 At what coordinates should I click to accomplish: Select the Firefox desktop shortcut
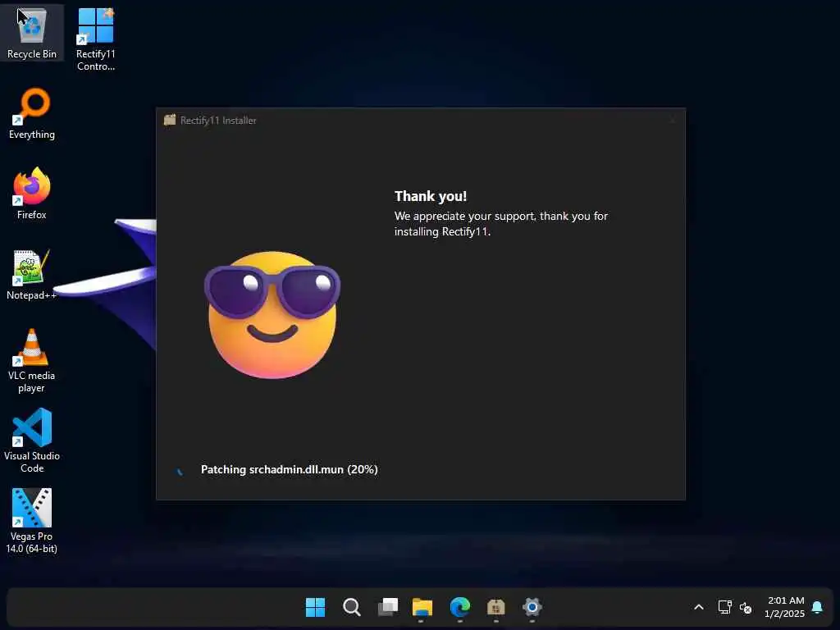coord(32,194)
